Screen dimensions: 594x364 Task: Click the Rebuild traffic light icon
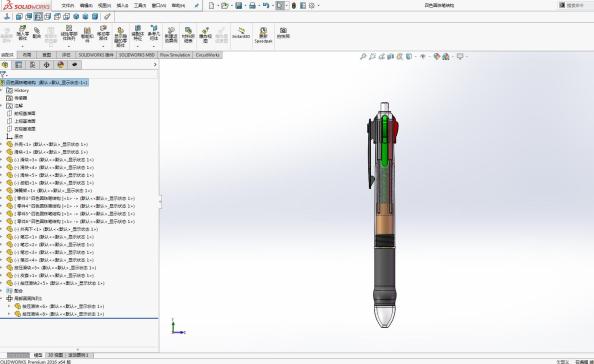tap(294, 5)
